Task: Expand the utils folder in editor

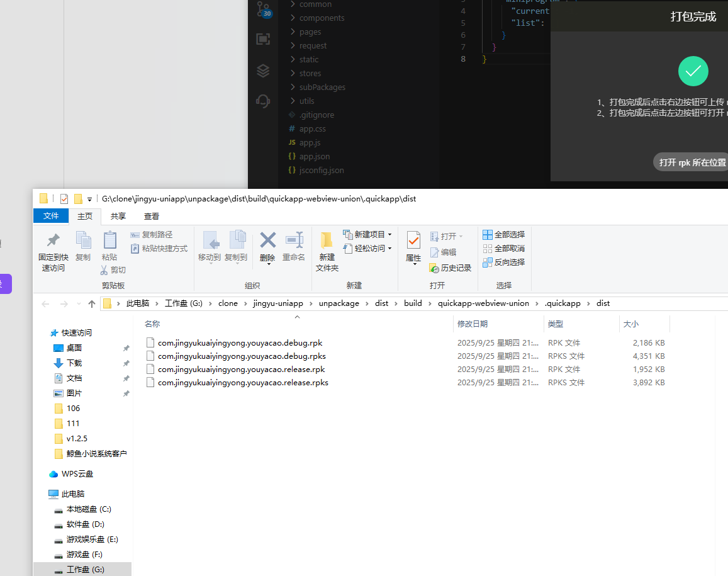Action: [293, 101]
